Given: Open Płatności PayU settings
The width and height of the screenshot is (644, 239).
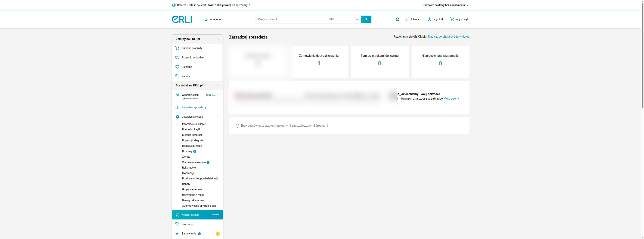Looking at the screenshot, I should click(x=191, y=129).
